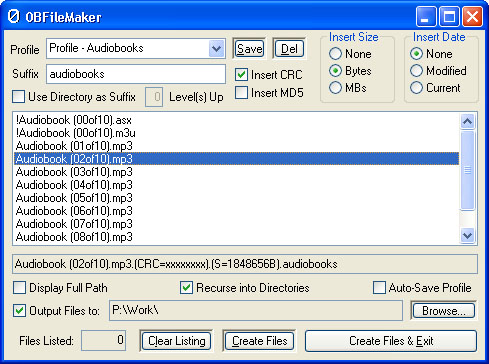Click the Browse... button
This screenshot has width=489, height=364.
pyautogui.click(x=444, y=311)
